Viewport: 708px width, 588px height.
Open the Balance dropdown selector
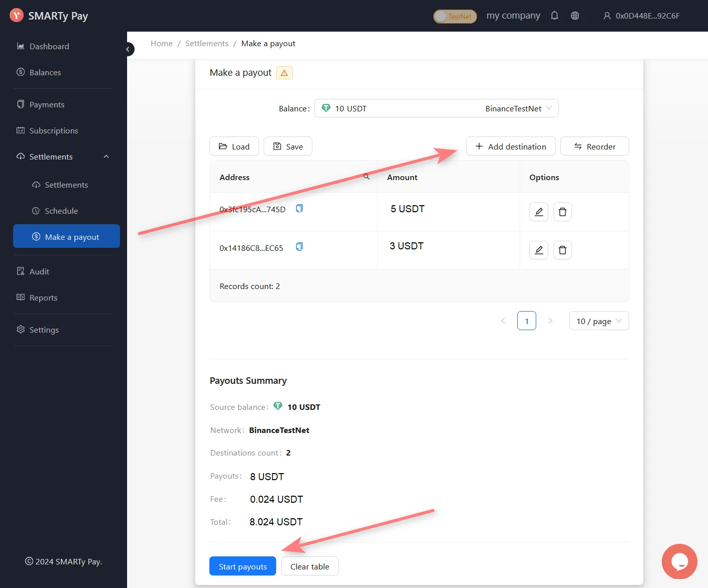coord(436,108)
